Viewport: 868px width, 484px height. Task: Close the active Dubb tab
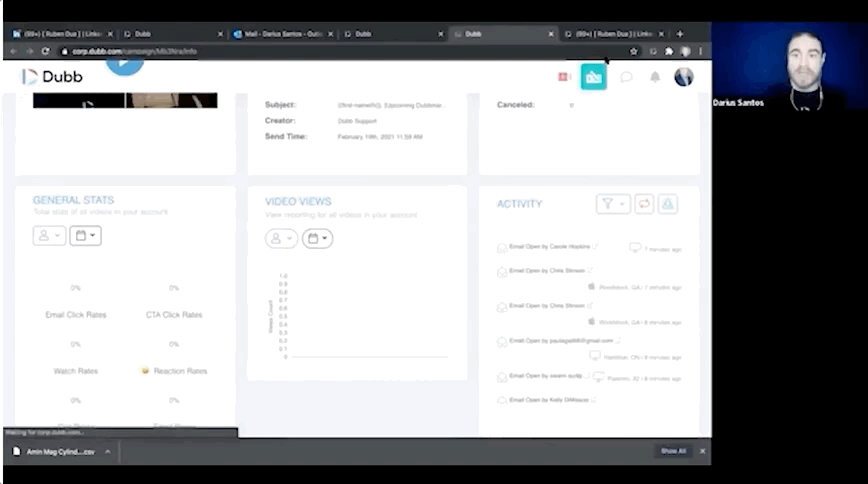(x=551, y=34)
